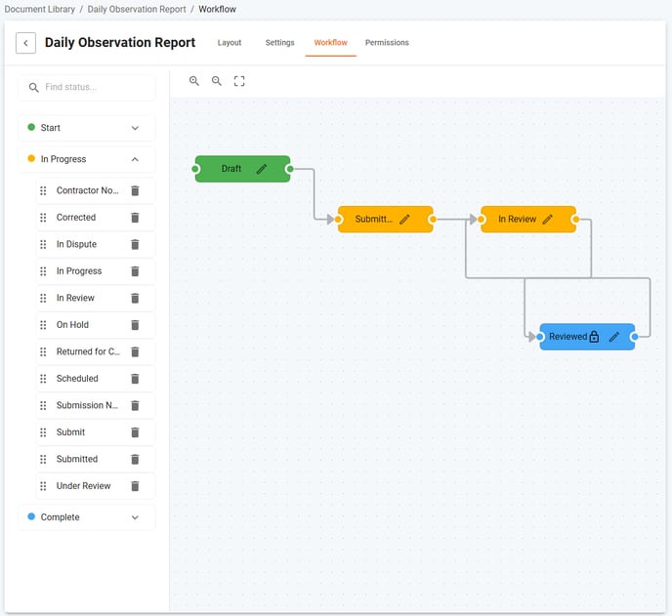Grab the drag handle for Under Review

43,486
